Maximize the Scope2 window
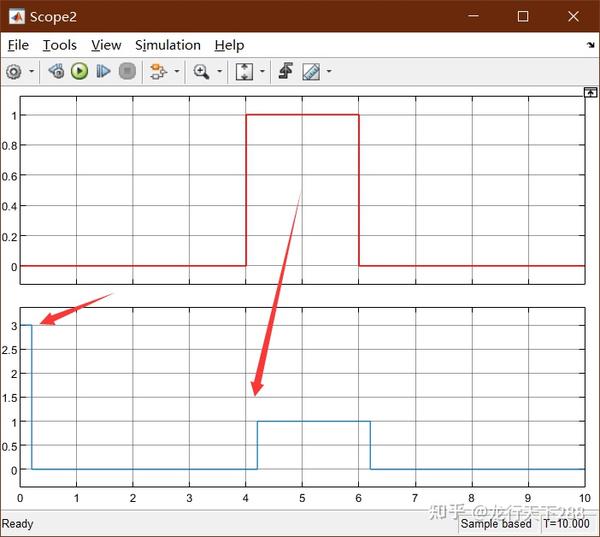 [x=523, y=16]
